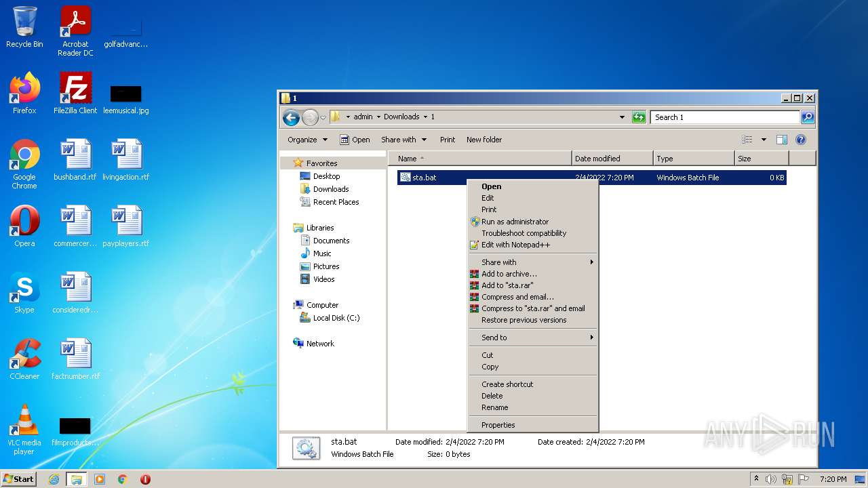Choose Edit in context menu

coord(533,198)
